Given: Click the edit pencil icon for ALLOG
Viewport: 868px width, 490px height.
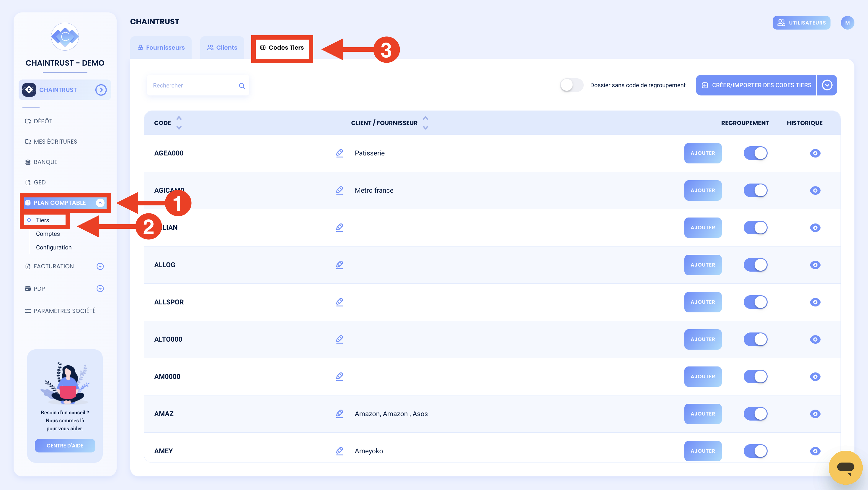Looking at the screenshot, I should point(339,265).
